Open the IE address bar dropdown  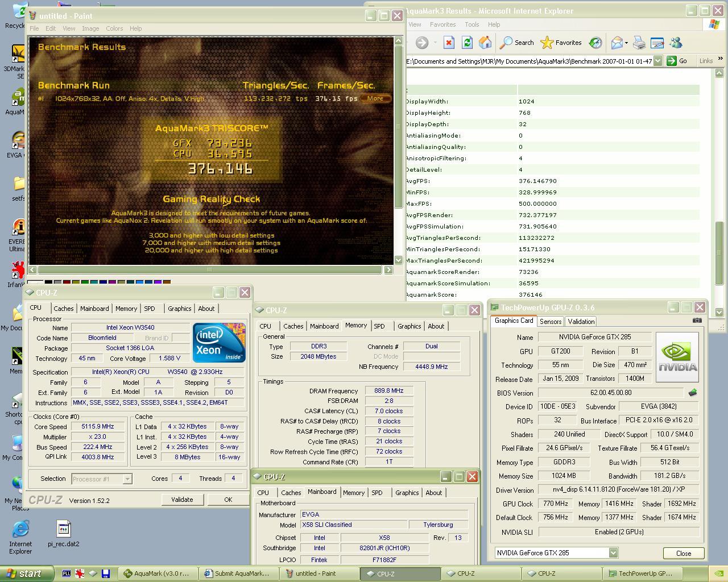click(x=658, y=61)
